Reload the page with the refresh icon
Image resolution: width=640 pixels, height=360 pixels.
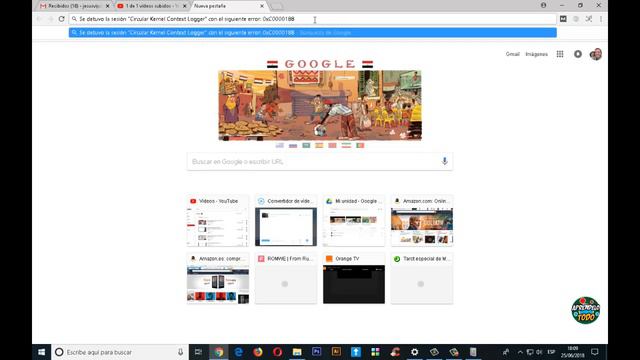point(62,19)
